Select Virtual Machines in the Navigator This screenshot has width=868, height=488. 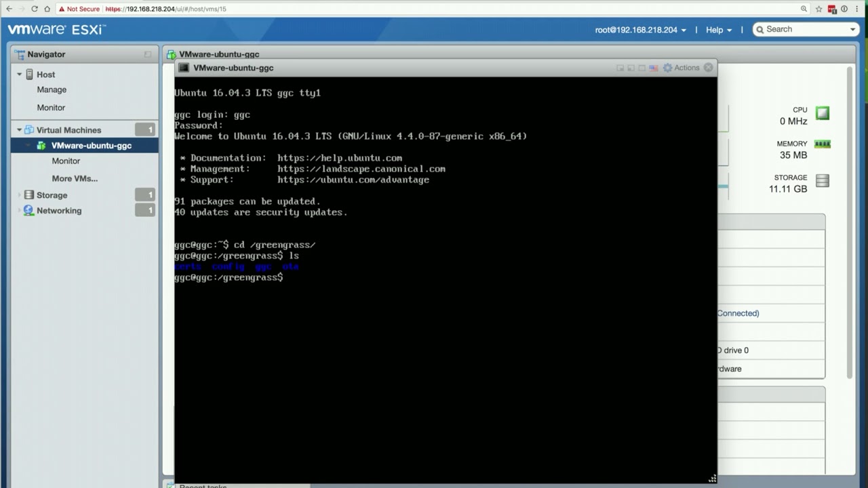(68, 130)
